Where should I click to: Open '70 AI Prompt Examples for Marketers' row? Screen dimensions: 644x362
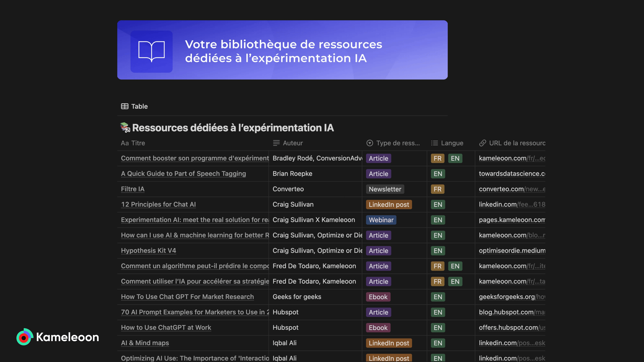[x=195, y=312]
